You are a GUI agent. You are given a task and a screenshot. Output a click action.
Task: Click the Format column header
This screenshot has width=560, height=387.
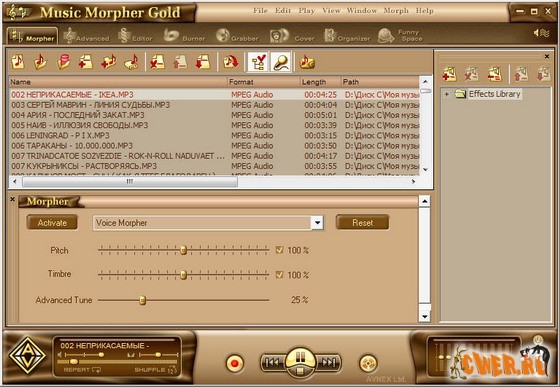(x=264, y=82)
